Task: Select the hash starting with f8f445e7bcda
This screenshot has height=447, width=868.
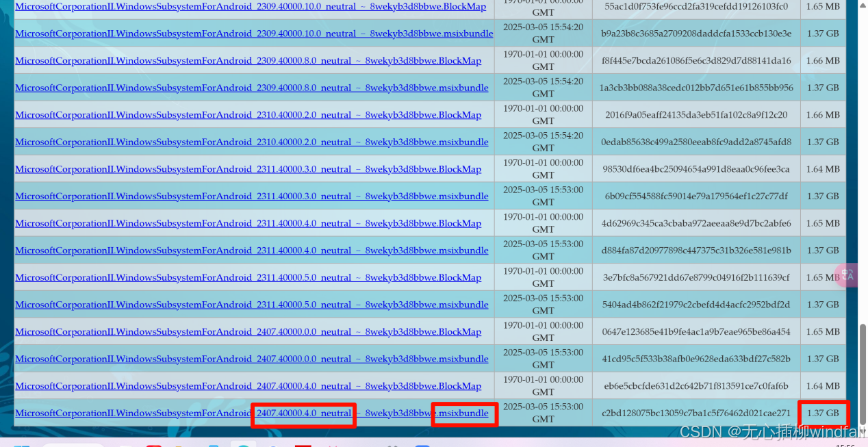Action: [x=696, y=60]
